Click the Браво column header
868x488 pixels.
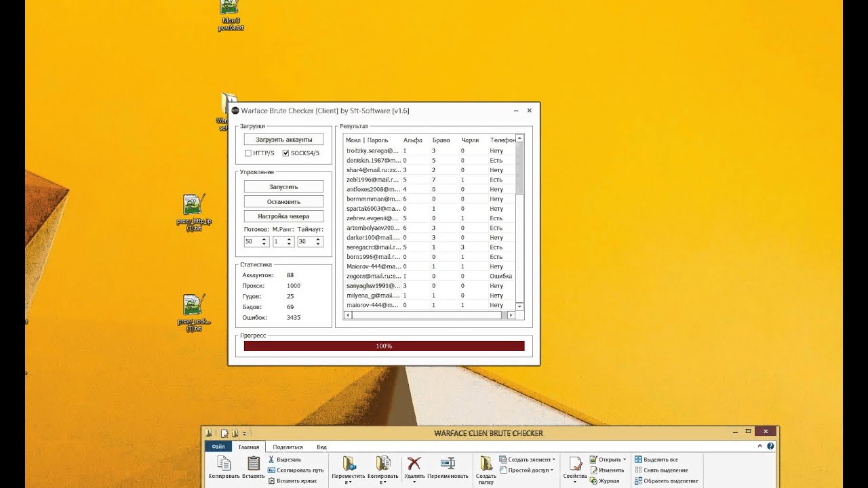[441, 140]
